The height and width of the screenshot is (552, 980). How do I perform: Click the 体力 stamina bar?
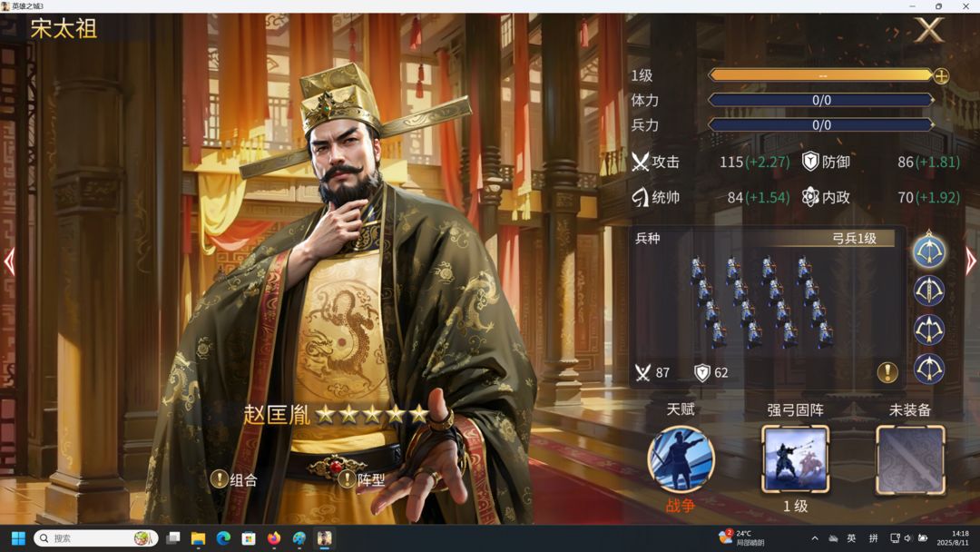[820, 101]
